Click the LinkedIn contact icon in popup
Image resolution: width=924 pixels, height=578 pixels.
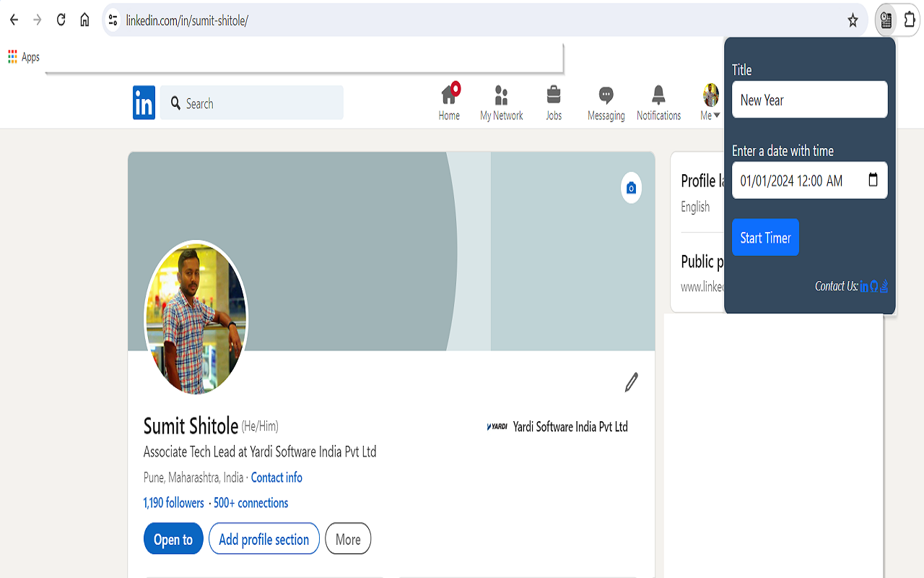[x=864, y=287]
